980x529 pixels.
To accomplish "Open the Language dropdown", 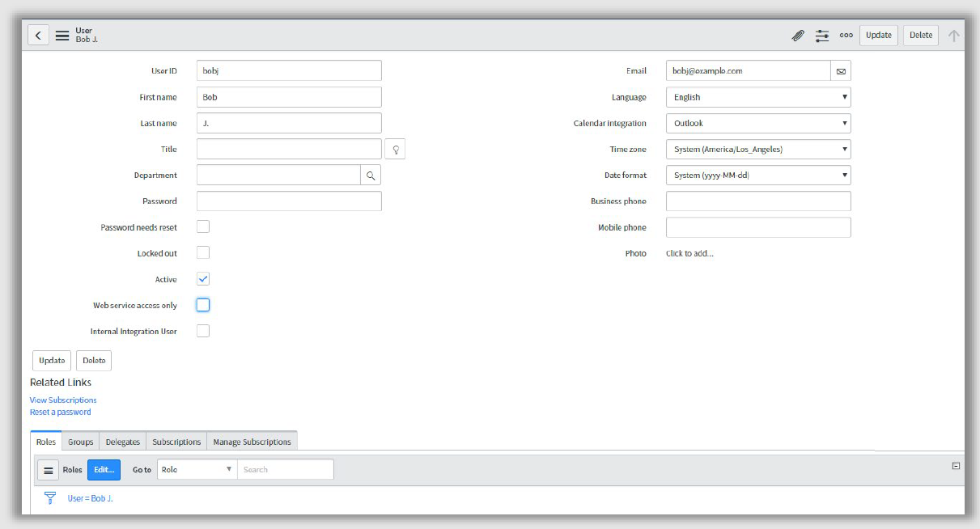I will [757, 96].
